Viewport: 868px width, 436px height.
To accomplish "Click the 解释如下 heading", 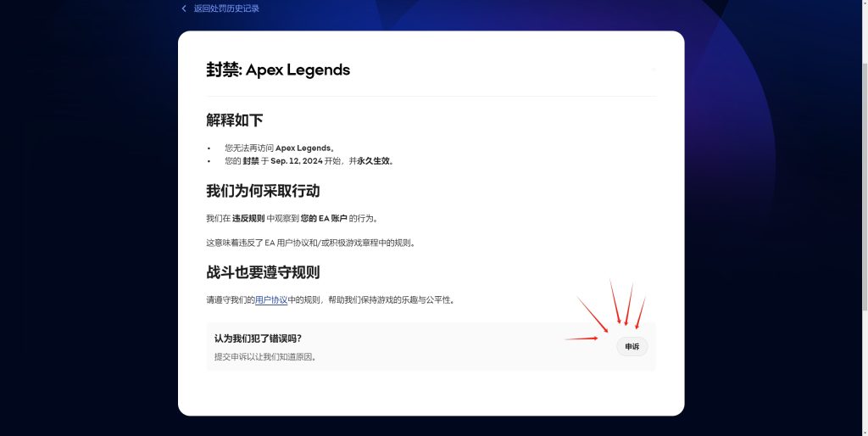I will (235, 120).
